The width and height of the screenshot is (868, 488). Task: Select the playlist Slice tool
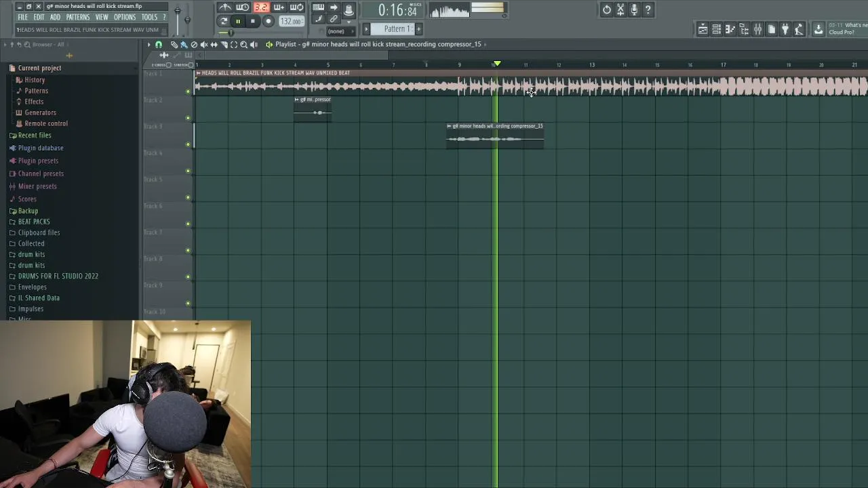(224, 44)
